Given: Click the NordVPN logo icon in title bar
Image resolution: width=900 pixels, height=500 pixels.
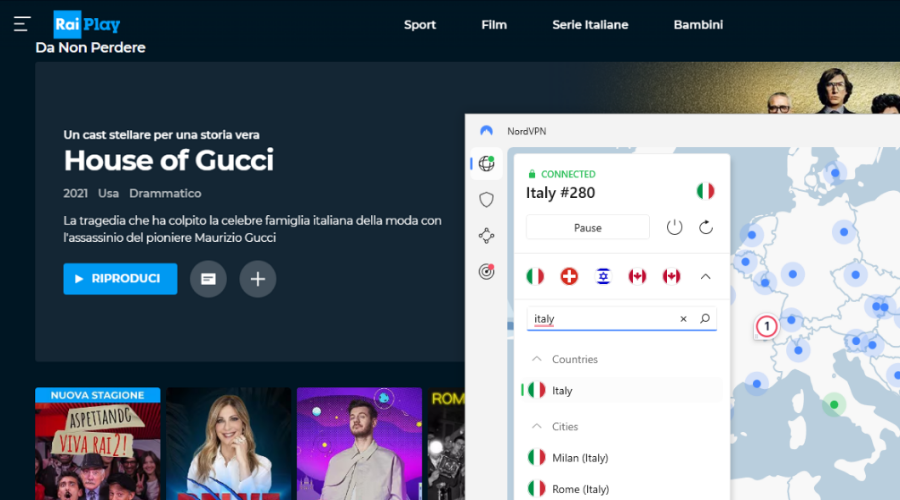Looking at the screenshot, I should tap(486, 131).
